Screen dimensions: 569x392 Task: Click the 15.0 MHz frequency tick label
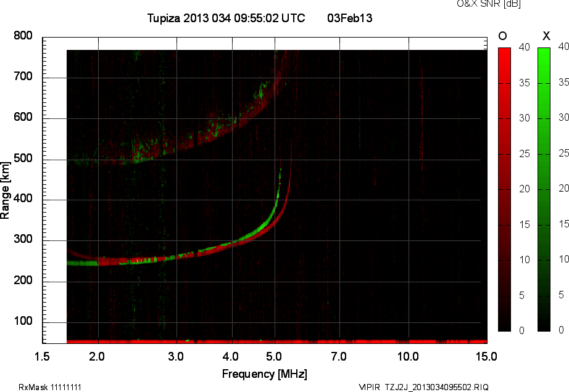(486, 356)
